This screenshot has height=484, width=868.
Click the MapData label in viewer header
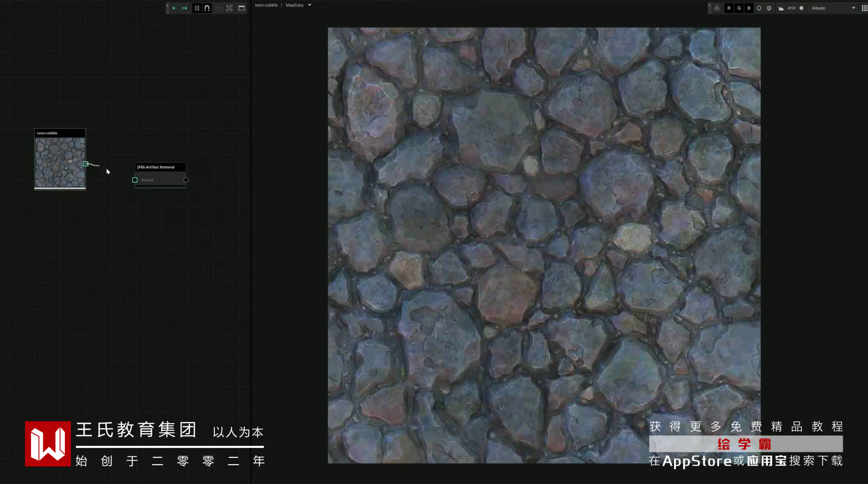[294, 5]
